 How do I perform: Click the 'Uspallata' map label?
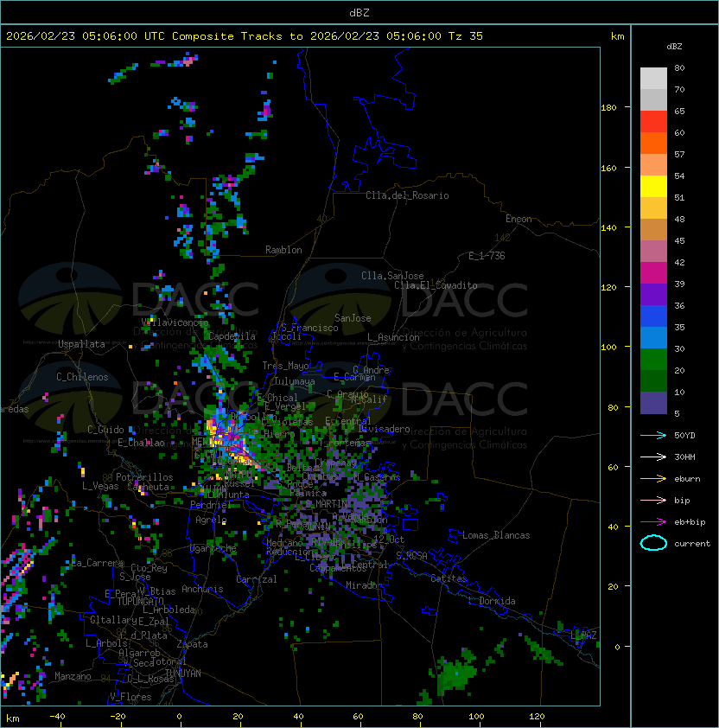(82, 344)
